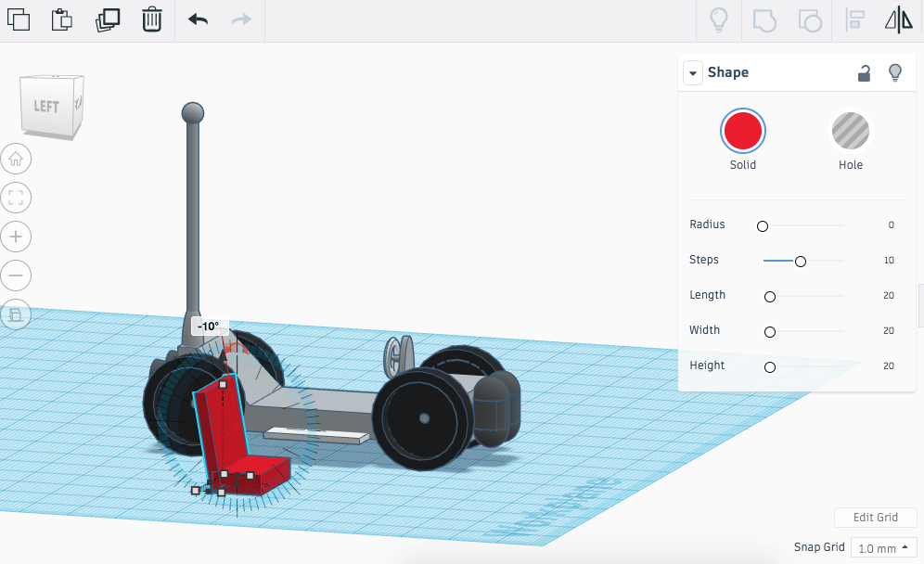
Task: Click the Ungroup shapes icon
Action: [810, 20]
